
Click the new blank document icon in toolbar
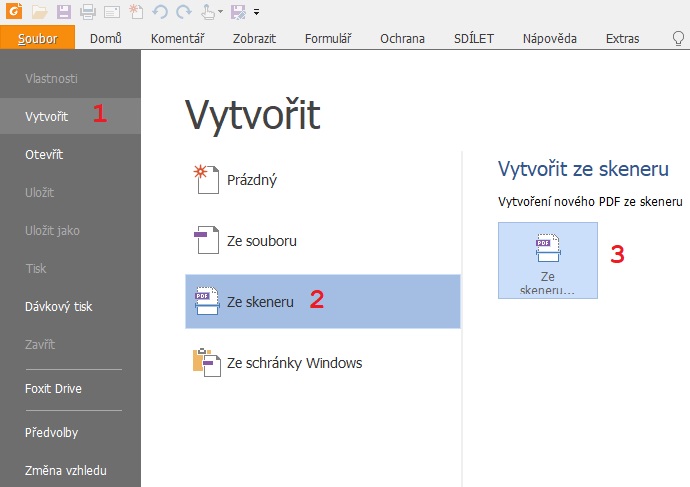tap(135, 12)
